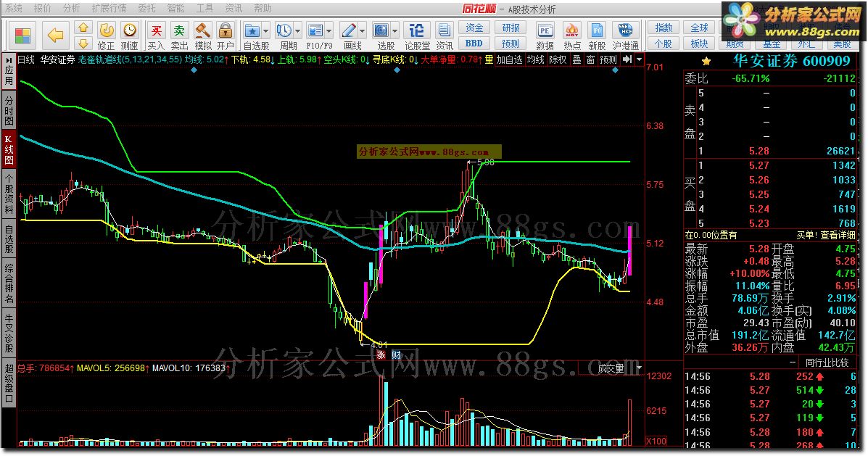Toggle the yellow 量 indicator button
Viewport: 868px width, 456px height.
[489, 59]
